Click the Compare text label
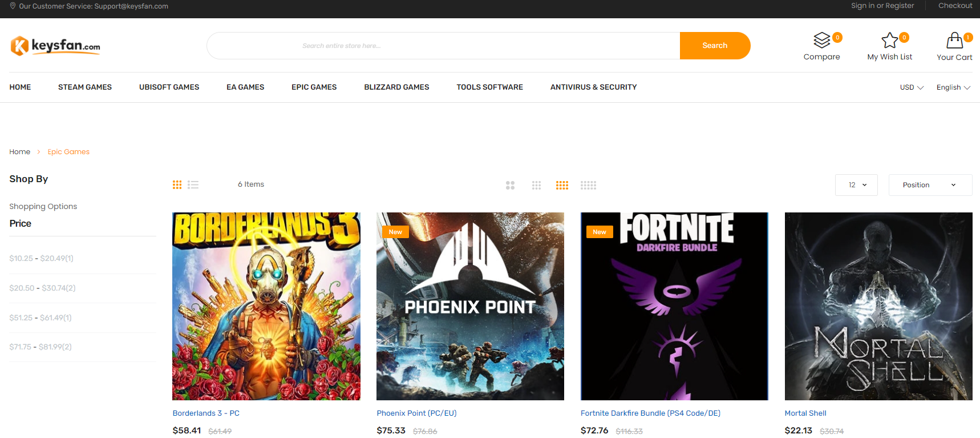 822,57
